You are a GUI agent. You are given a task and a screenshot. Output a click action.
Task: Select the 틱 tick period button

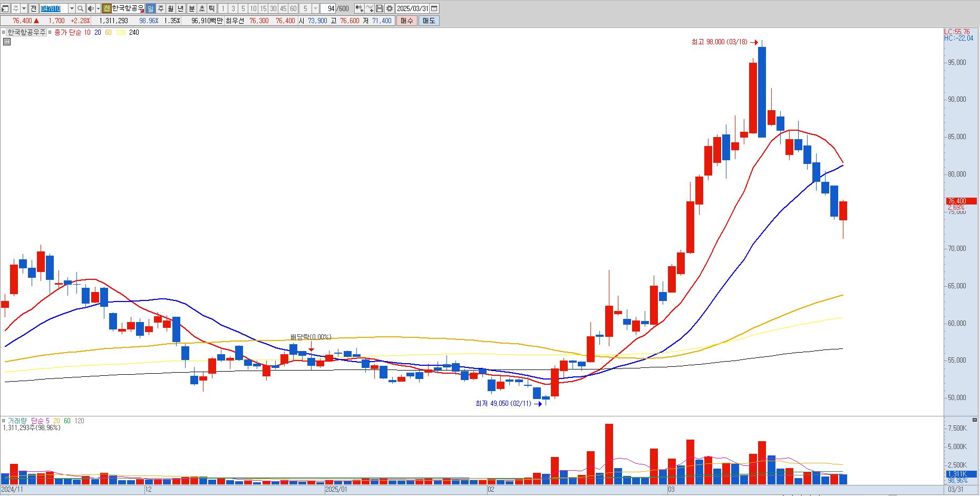point(211,8)
